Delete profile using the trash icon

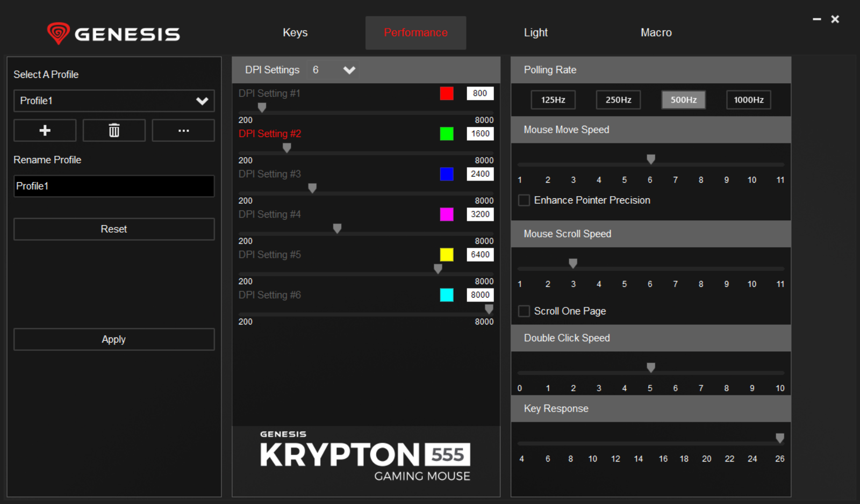114,131
